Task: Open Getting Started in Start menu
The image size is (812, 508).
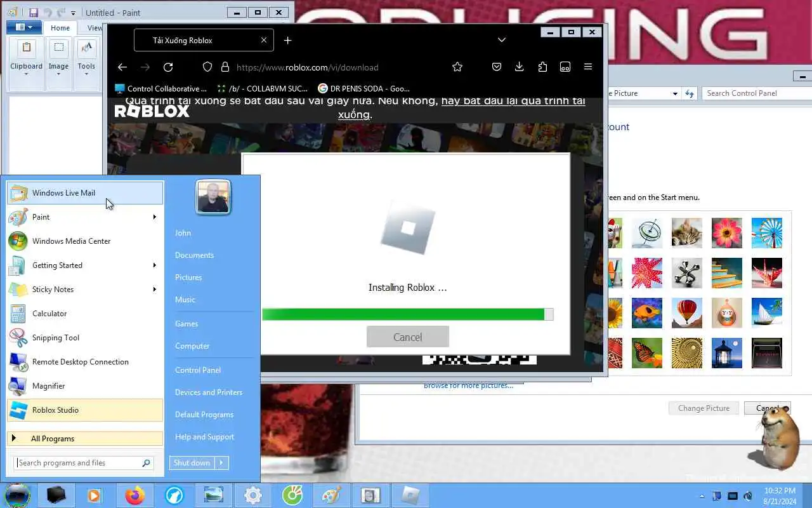Action: pos(85,265)
